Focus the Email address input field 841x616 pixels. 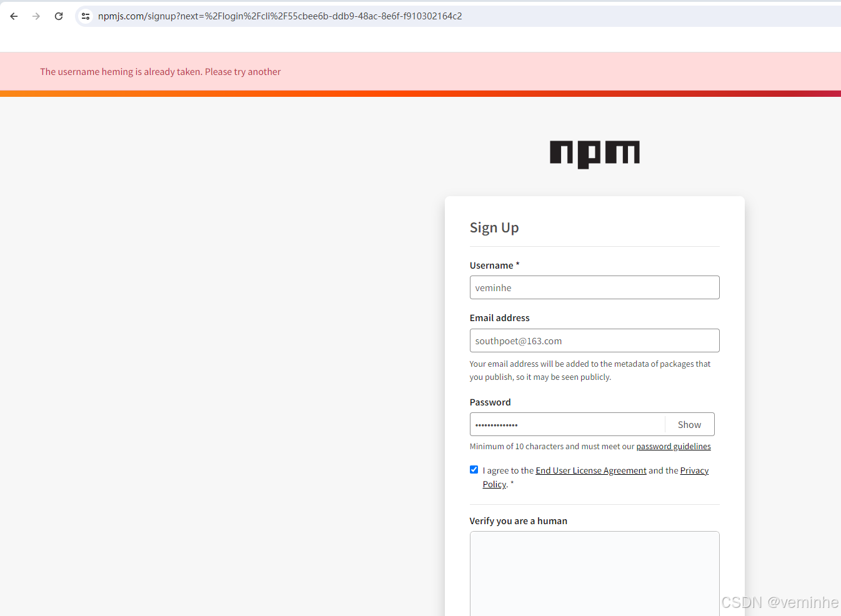click(594, 340)
